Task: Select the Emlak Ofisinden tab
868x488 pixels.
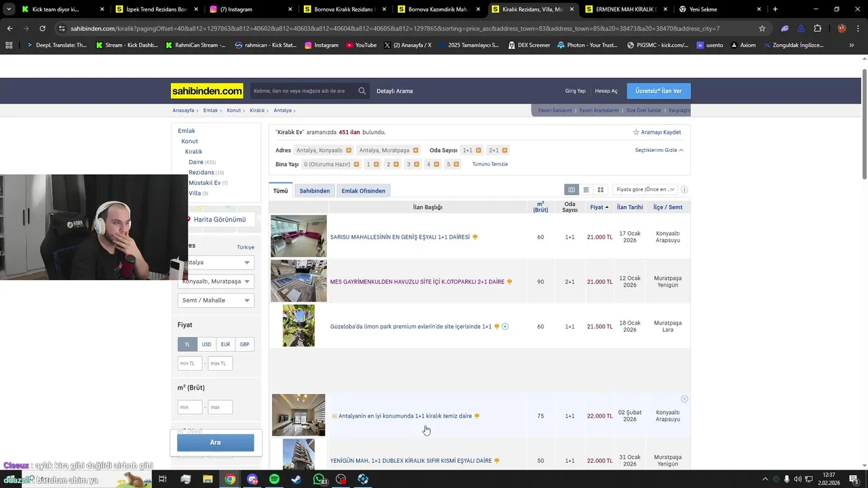Action: (363, 191)
